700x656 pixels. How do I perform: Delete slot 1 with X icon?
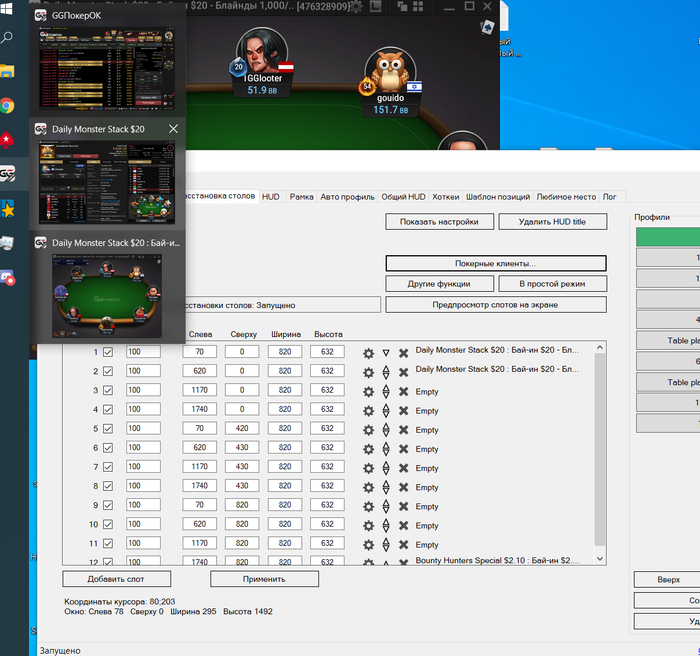(x=404, y=353)
